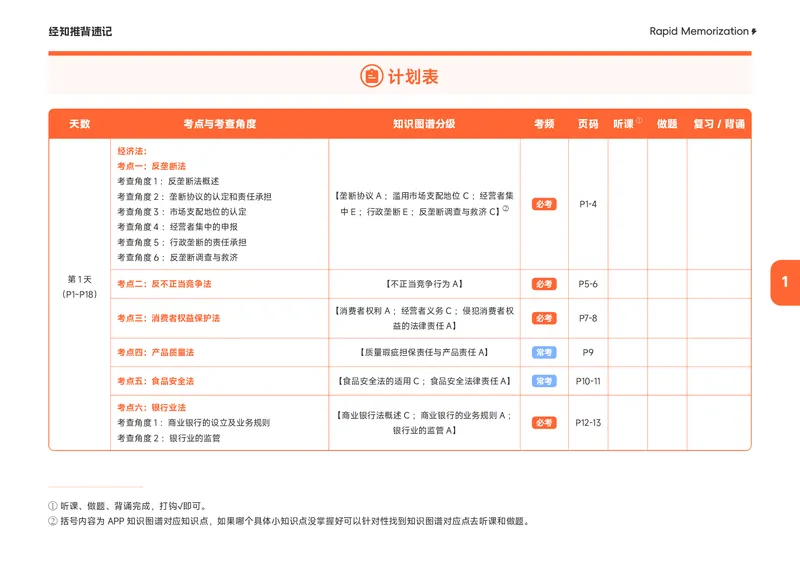The image size is (800, 566).
Task: Click the 经知推背速记 header text
Action: [x=80, y=32]
